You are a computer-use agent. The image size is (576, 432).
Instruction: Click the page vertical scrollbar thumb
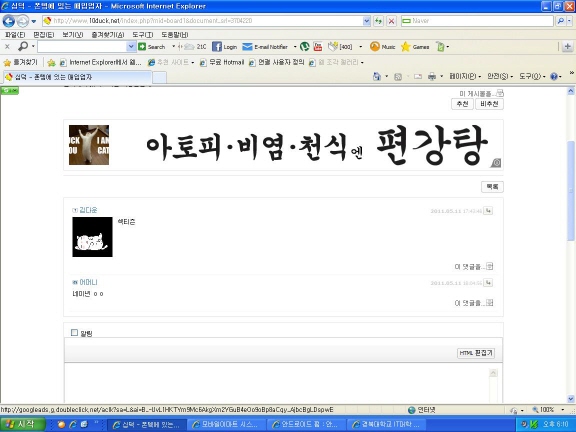[571, 191]
